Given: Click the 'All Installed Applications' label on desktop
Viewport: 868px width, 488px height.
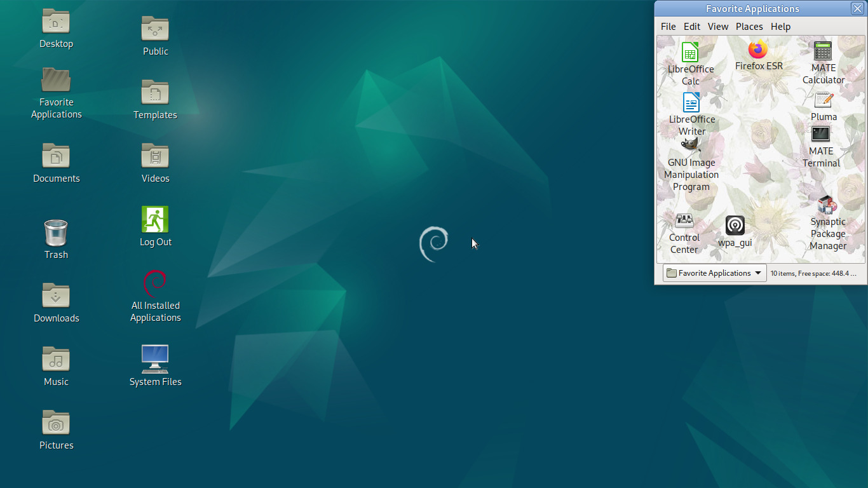Looking at the screenshot, I should (x=156, y=311).
